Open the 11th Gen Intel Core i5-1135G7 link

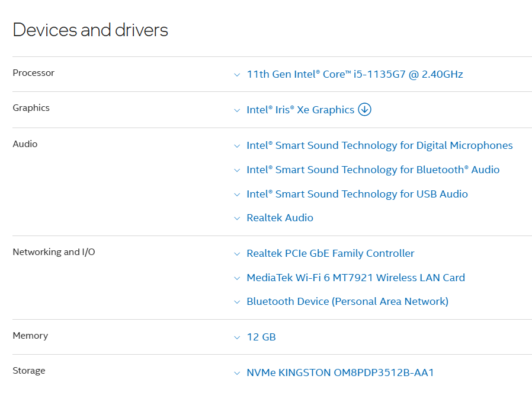tap(354, 74)
